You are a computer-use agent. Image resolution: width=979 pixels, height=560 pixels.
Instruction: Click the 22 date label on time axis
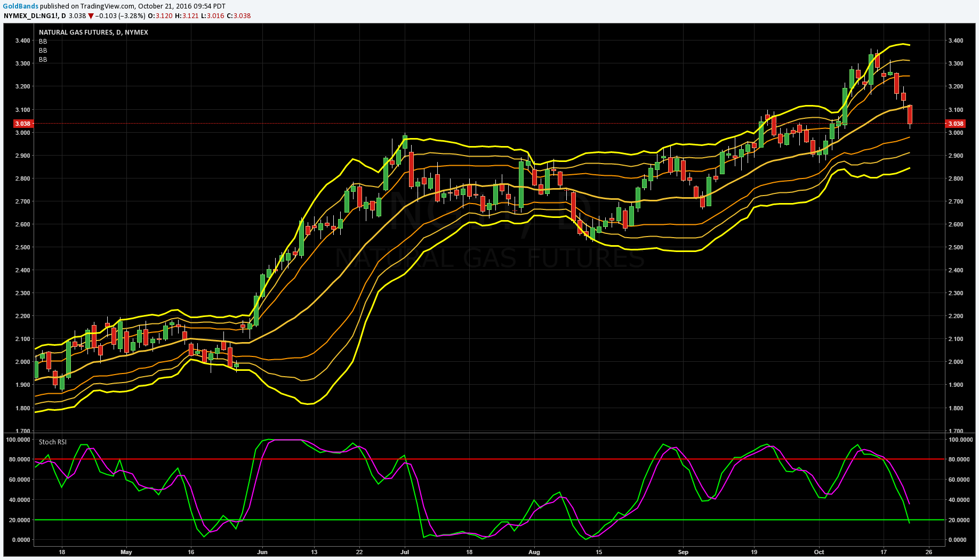[359, 552]
